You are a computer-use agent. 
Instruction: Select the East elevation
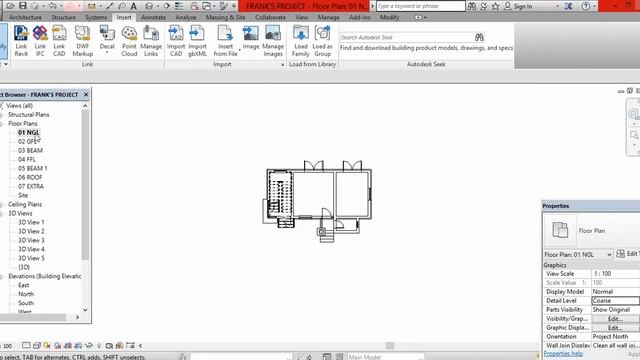(x=24, y=285)
